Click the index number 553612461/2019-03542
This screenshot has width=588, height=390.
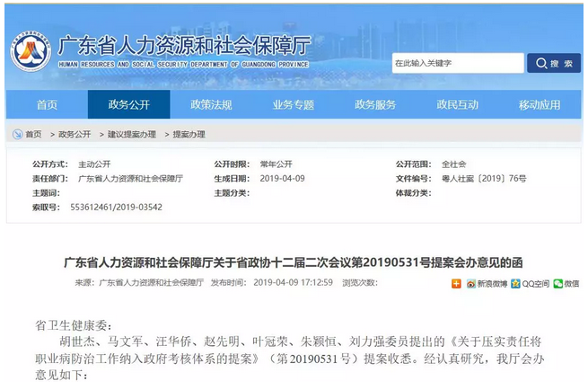116,208
